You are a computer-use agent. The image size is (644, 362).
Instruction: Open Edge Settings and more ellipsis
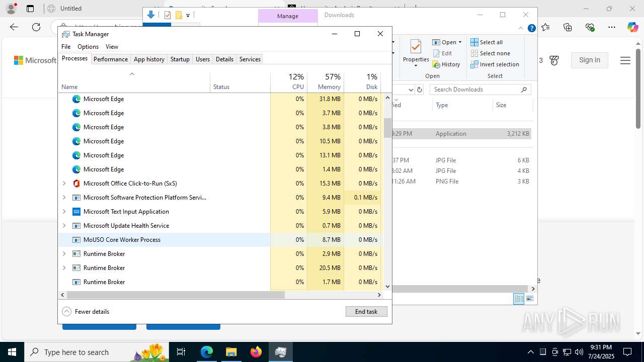click(x=612, y=27)
